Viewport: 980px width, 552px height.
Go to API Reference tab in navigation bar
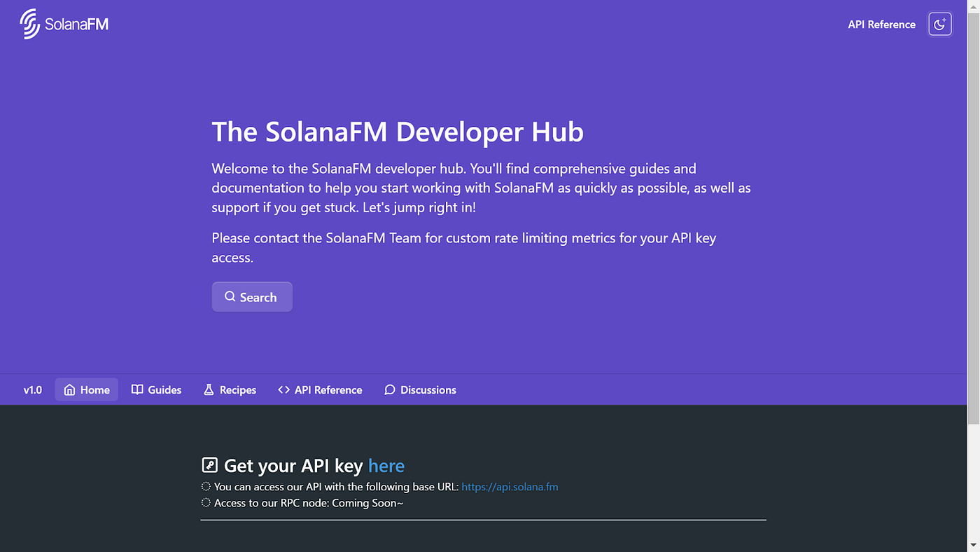point(320,389)
